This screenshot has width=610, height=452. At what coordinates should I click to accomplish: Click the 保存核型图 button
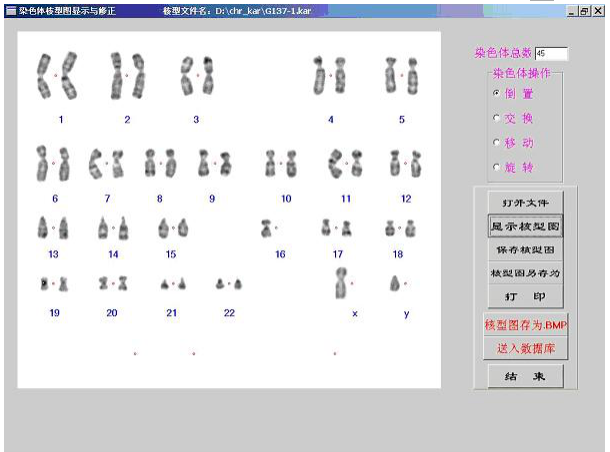[x=525, y=249]
